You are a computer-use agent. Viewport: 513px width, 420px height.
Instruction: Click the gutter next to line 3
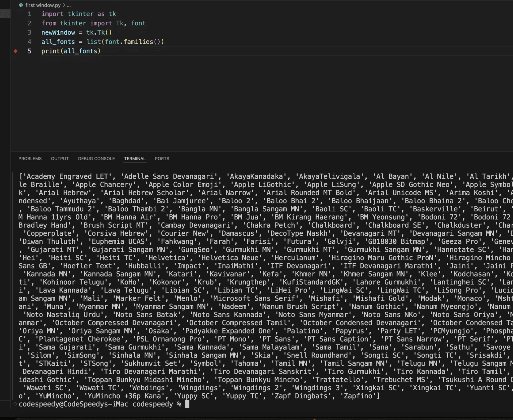15,32
